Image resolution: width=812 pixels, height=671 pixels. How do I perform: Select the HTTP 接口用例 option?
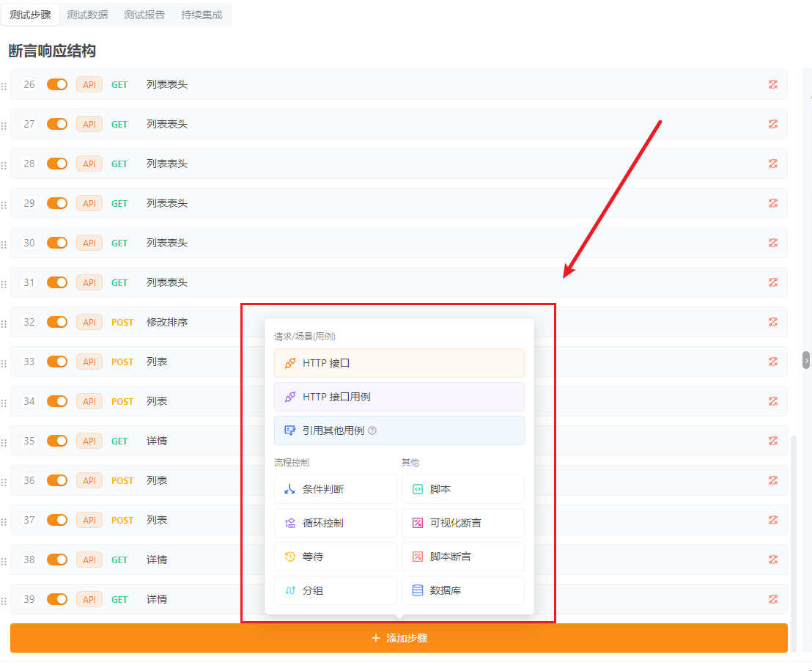399,396
